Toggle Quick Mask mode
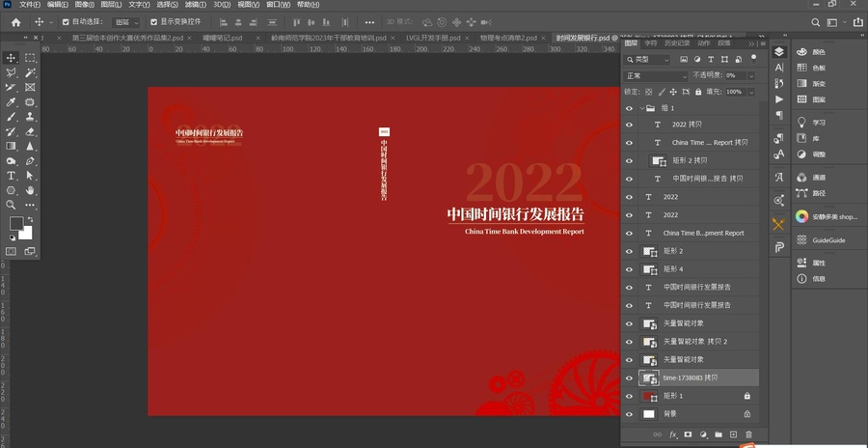This screenshot has width=868, height=448. (x=11, y=251)
